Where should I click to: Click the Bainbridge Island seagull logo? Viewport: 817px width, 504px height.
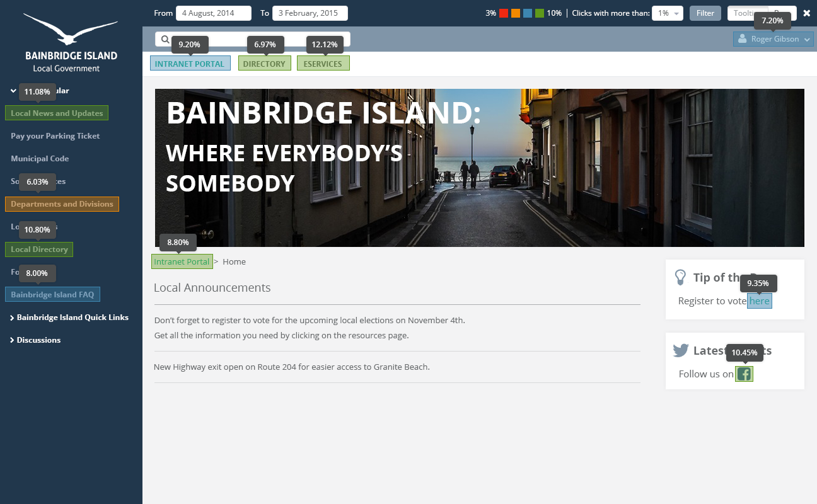tap(71, 28)
